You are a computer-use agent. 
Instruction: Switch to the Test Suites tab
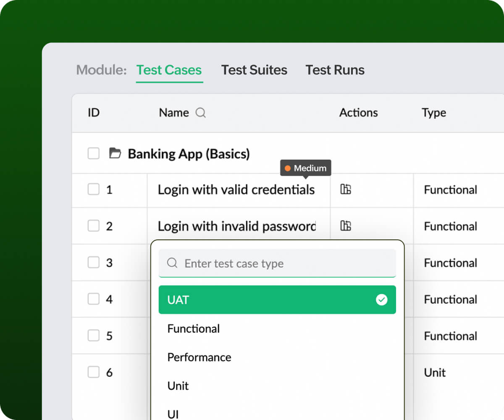click(x=254, y=70)
